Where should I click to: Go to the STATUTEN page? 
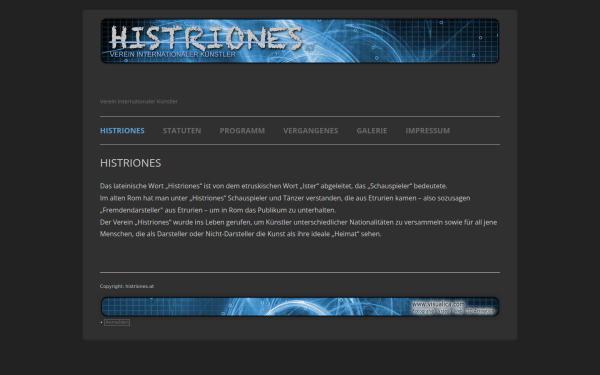[182, 130]
